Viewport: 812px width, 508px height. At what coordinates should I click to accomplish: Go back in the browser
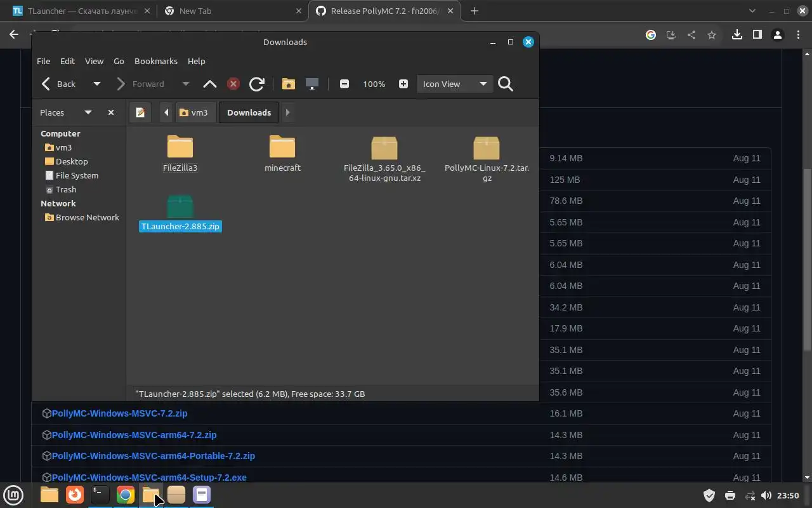(x=14, y=35)
